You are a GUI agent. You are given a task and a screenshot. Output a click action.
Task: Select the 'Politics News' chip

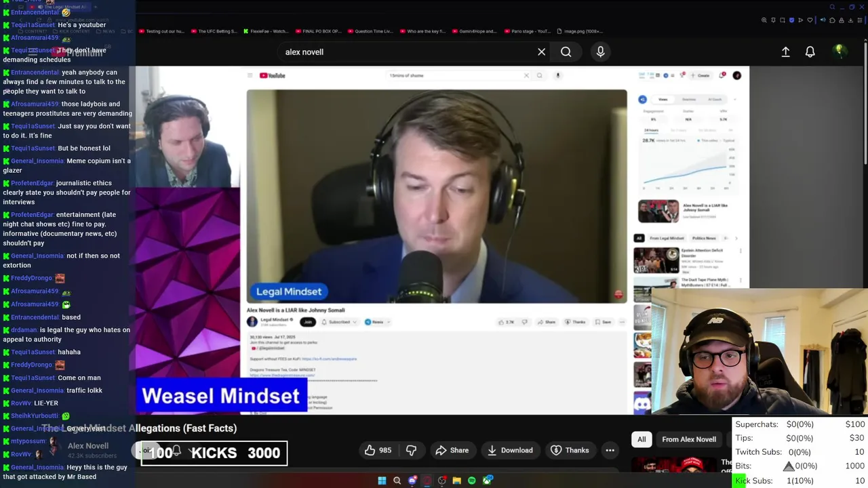coord(704,238)
